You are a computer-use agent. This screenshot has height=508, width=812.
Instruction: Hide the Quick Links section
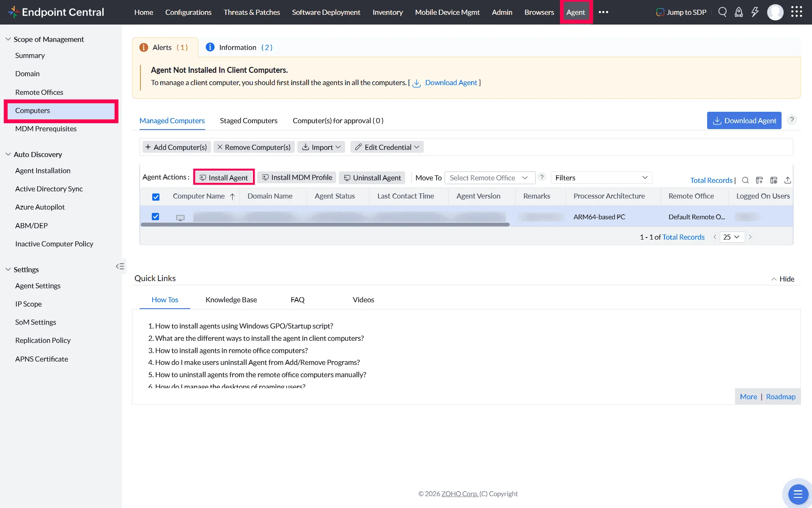[x=782, y=279]
